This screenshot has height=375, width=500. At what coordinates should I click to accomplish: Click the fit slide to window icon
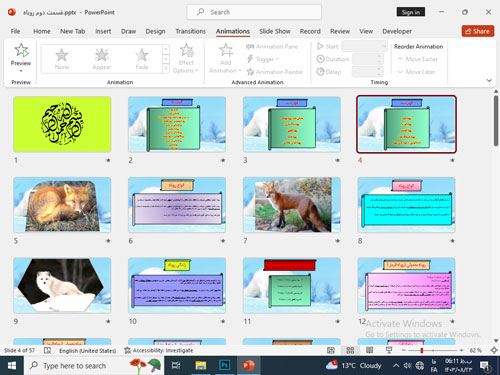click(494, 350)
